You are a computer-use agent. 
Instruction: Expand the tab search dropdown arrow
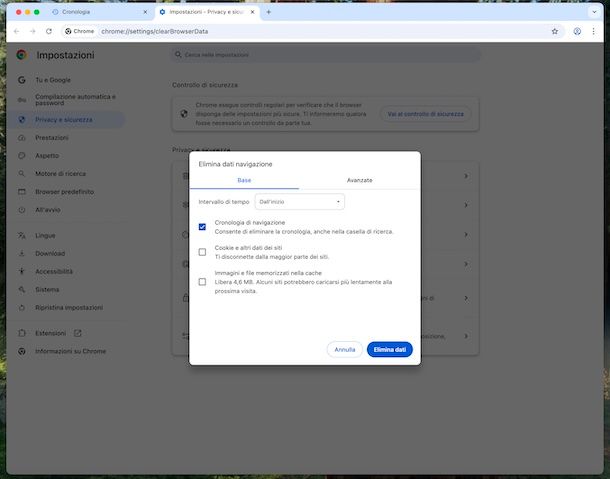pyautogui.click(x=596, y=12)
